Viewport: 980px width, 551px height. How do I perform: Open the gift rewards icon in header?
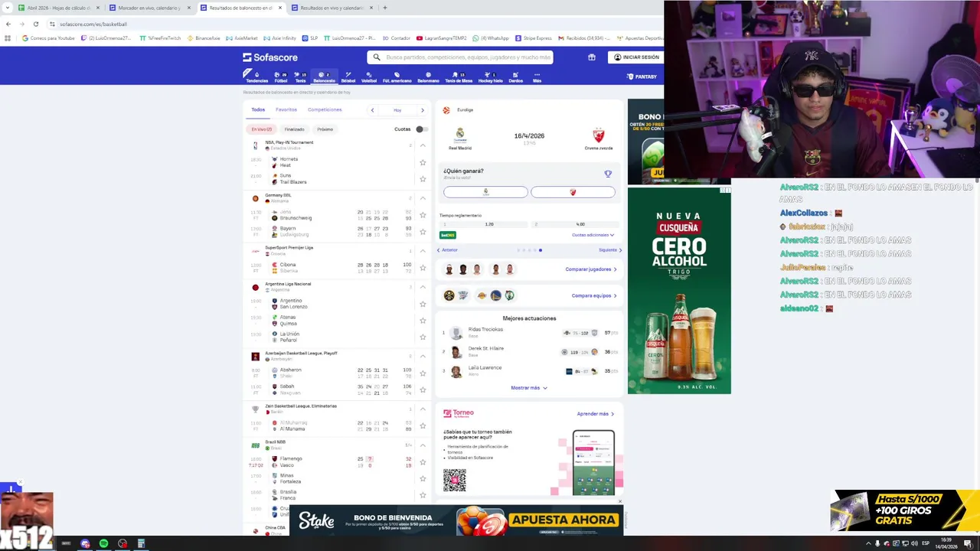592,57
